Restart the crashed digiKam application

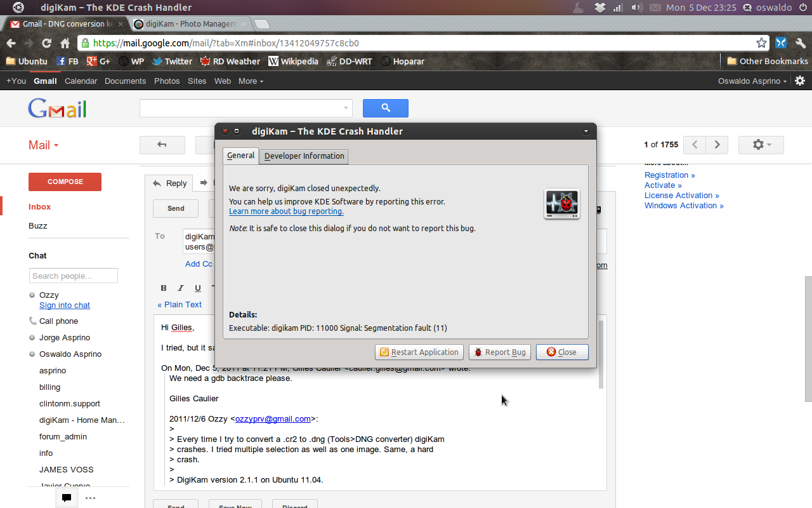coord(419,352)
